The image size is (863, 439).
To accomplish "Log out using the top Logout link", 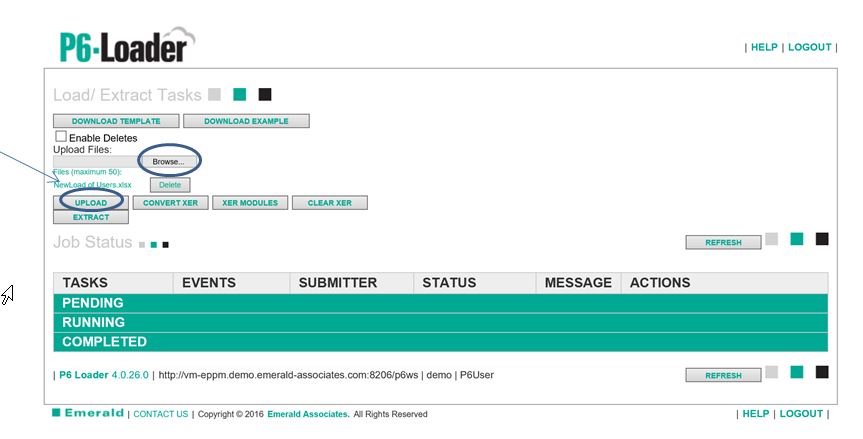I will (x=809, y=47).
